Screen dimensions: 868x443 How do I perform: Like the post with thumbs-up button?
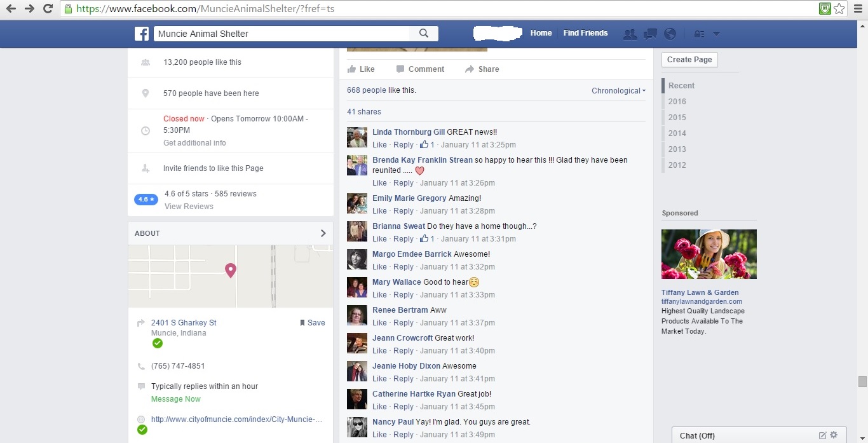pyautogui.click(x=361, y=69)
